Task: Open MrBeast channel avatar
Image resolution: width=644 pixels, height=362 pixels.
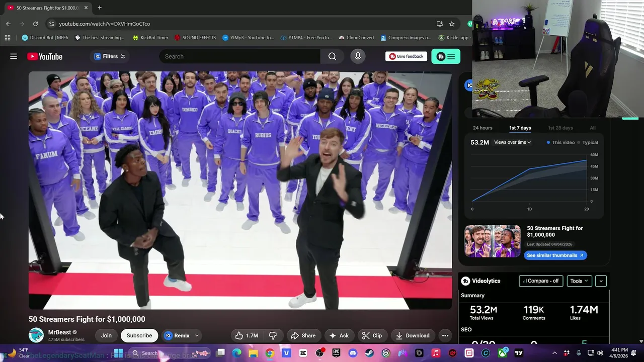Action: 36,335
